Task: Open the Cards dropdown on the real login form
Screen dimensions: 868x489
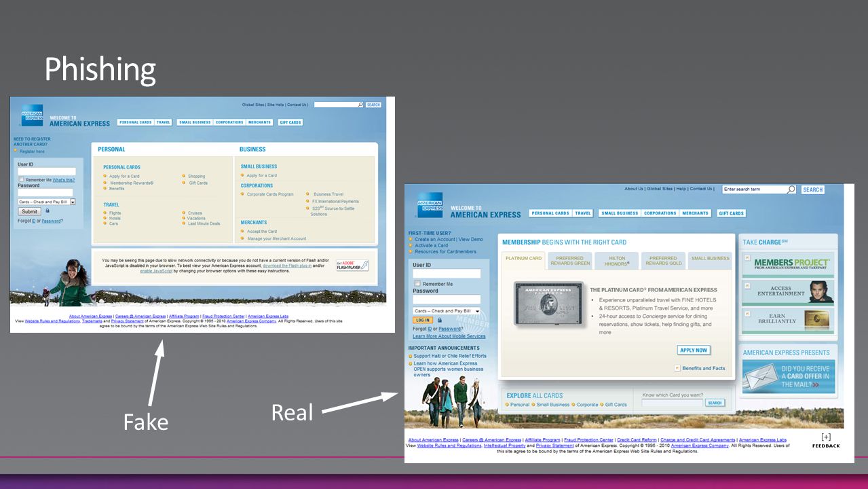Action: click(x=447, y=311)
